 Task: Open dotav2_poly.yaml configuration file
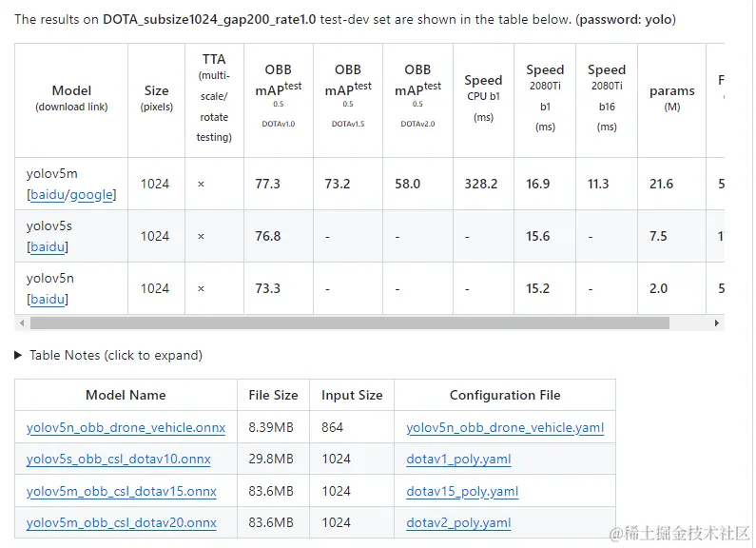point(458,523)
